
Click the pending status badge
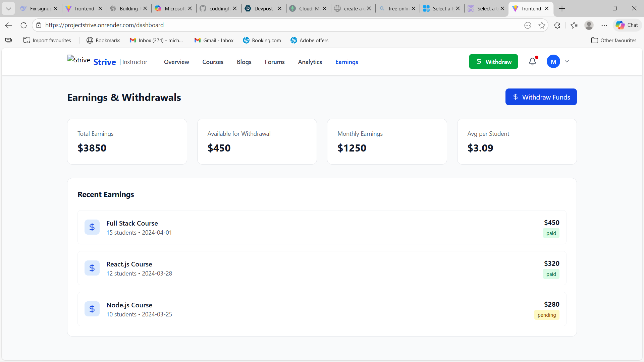(546, 315)
